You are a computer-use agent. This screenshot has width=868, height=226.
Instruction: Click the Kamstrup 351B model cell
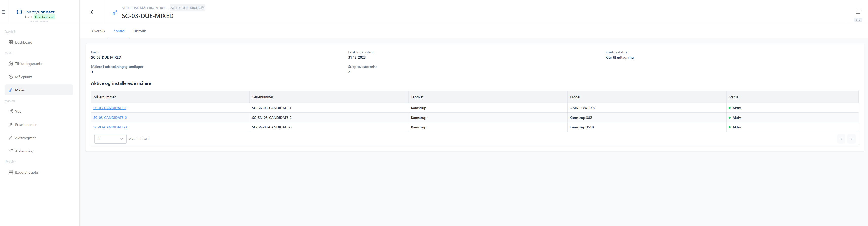pyautogui.click(x=647, y=127)
